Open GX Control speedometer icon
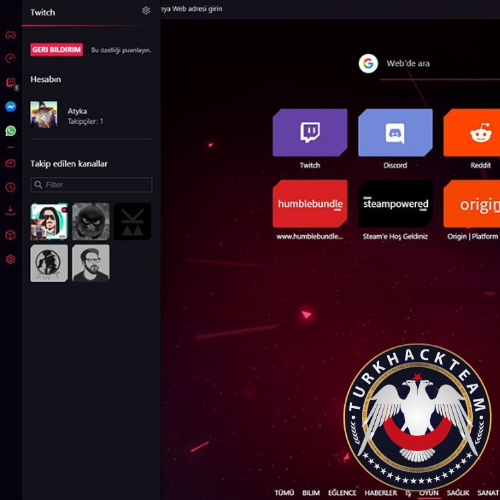The width and height of the screenshot is (500, 500). point(11,58)
